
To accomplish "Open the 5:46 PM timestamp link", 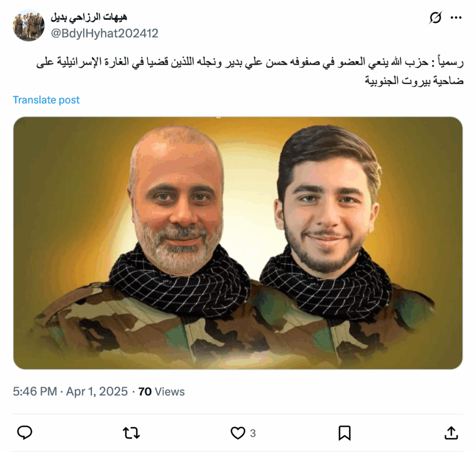I will pos(35,392).
